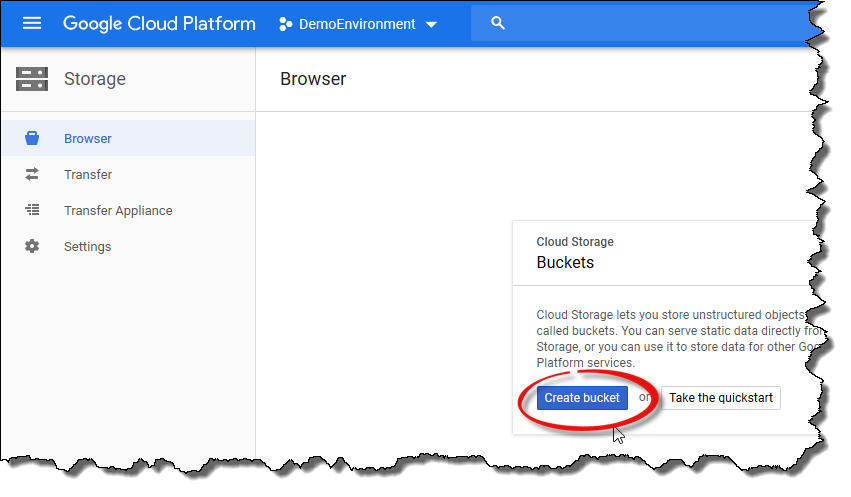Open Settings from the sidebar

click(x=87, y=247)
